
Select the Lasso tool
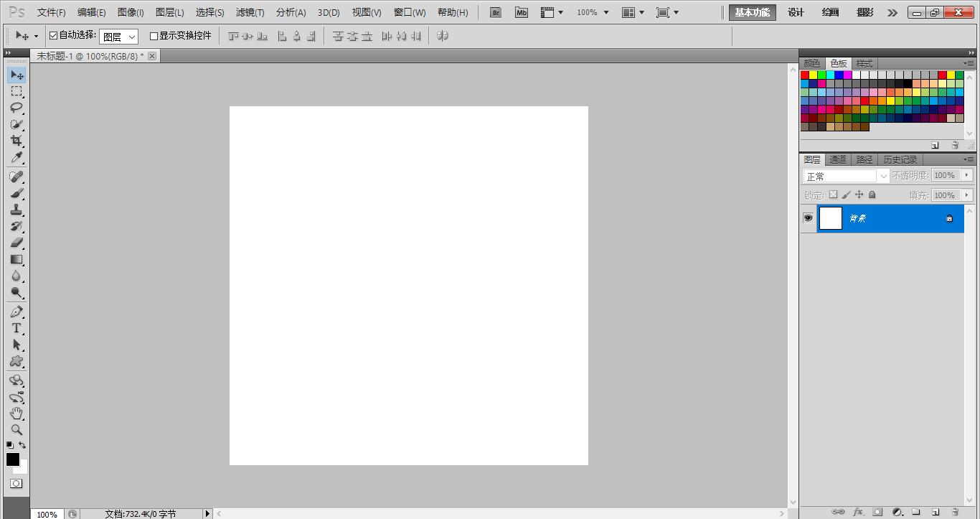click(x=16, y=108)
